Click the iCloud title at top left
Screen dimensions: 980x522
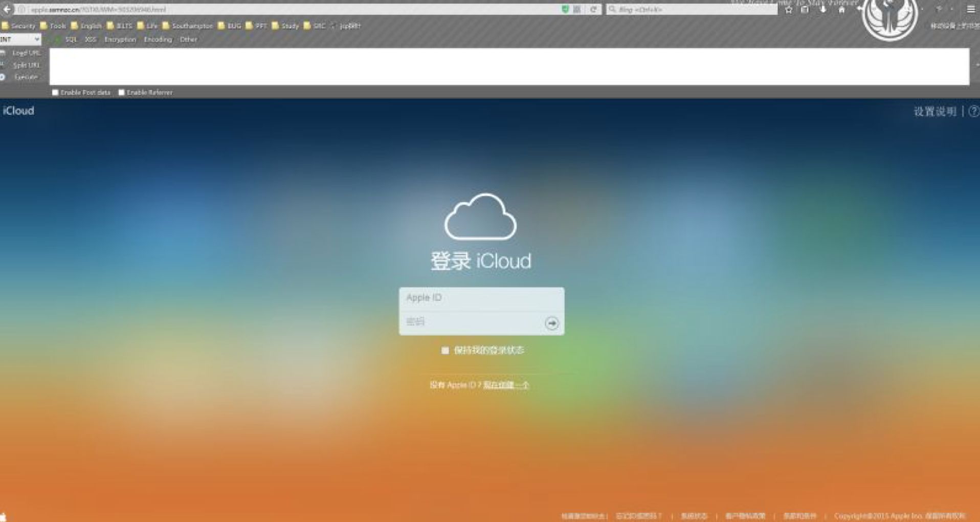click(x=18, y=111)
